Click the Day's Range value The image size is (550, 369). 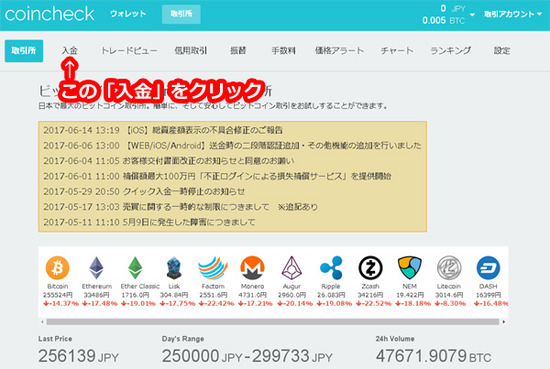click(247, 356)
